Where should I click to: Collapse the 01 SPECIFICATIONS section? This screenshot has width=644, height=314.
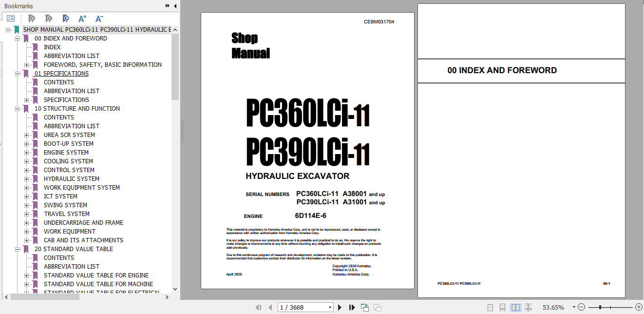coord(18,74)
